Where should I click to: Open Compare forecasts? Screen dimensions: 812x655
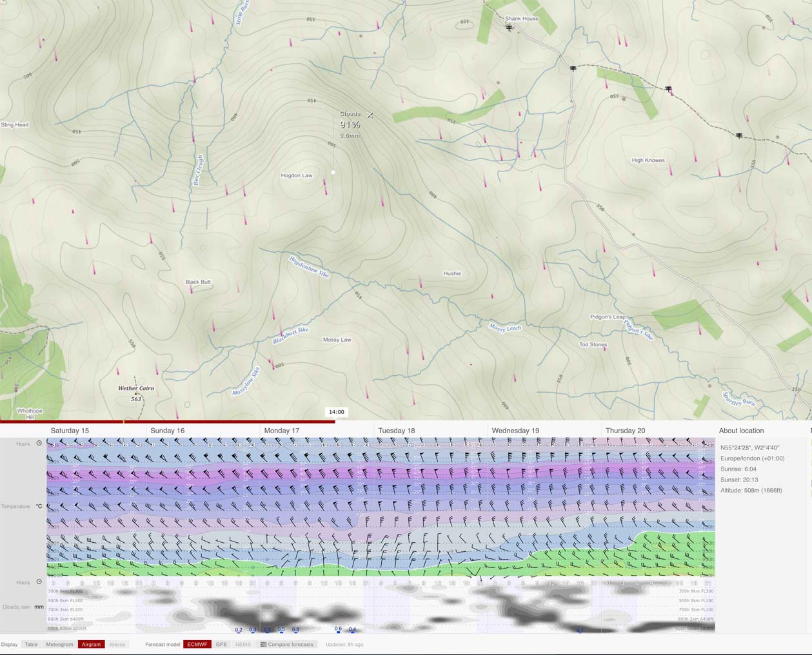coord(290,644)
